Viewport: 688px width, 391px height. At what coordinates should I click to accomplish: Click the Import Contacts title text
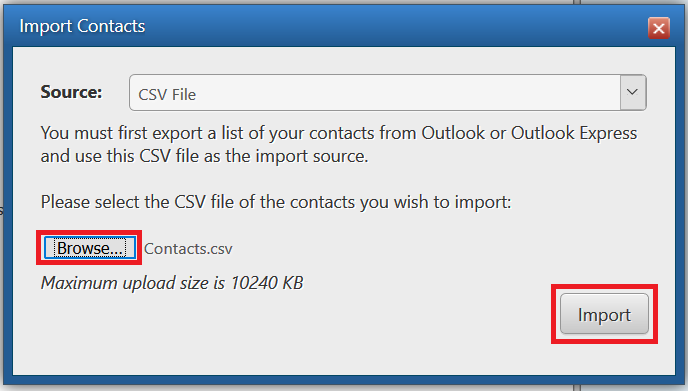tap(82, 26)
